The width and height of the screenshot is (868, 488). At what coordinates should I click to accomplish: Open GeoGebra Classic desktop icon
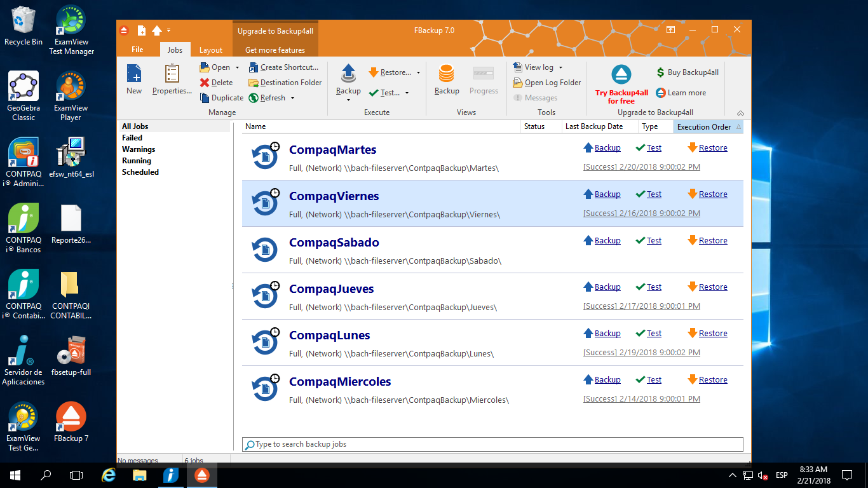coord(24,96)
